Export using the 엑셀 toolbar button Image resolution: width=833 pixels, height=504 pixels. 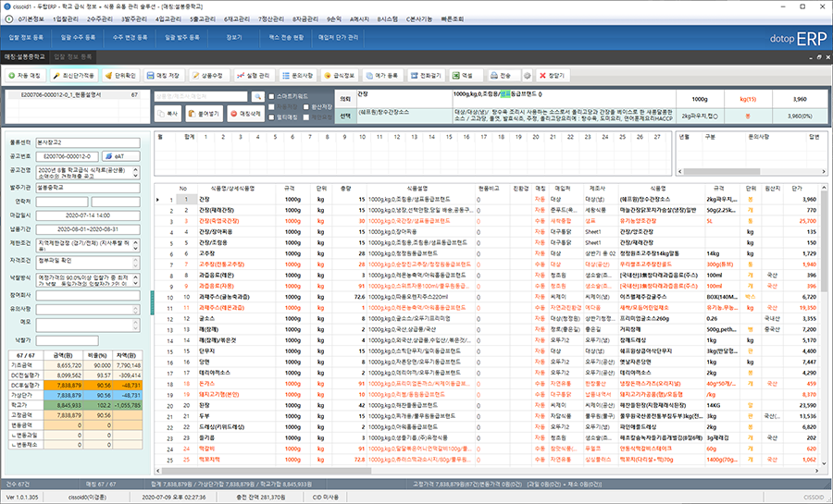coord(463,74)
